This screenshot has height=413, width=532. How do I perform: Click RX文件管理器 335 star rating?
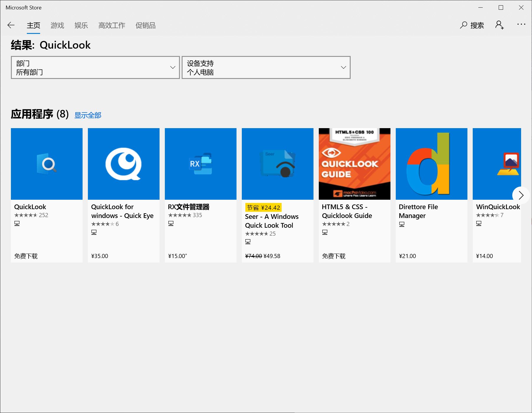coord(185,215)
